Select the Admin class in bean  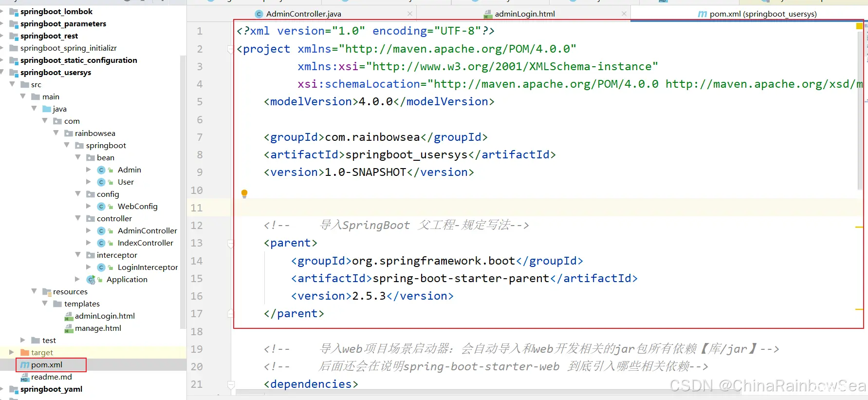tap(129, 170)
